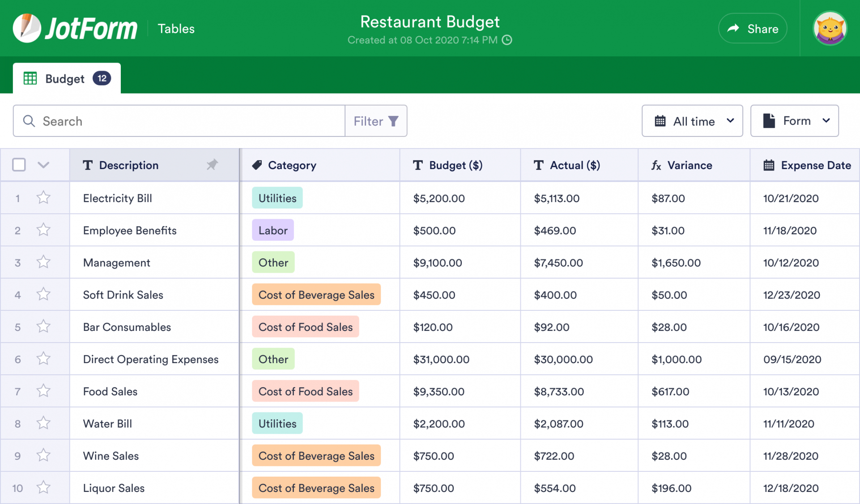Click the pin icon on Description column
860x504 pixels.
point(212,165)
